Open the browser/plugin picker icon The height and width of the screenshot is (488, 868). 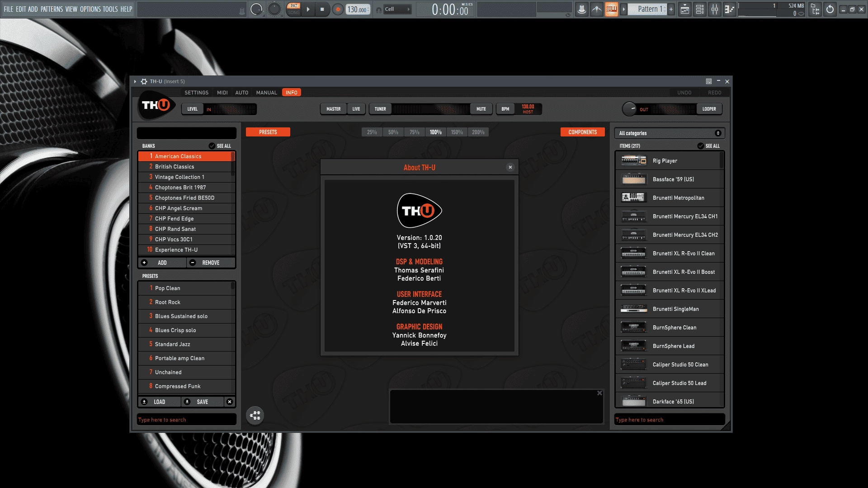pos(815,9)
